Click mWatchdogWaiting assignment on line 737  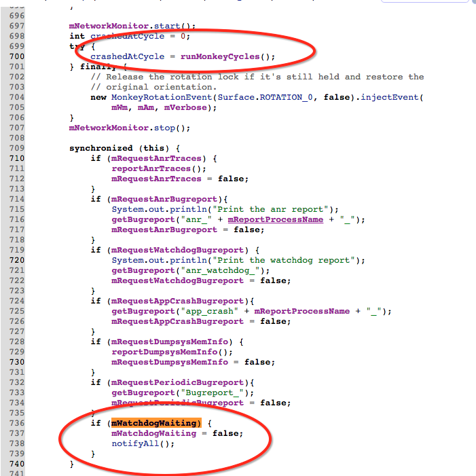point(154,433)
